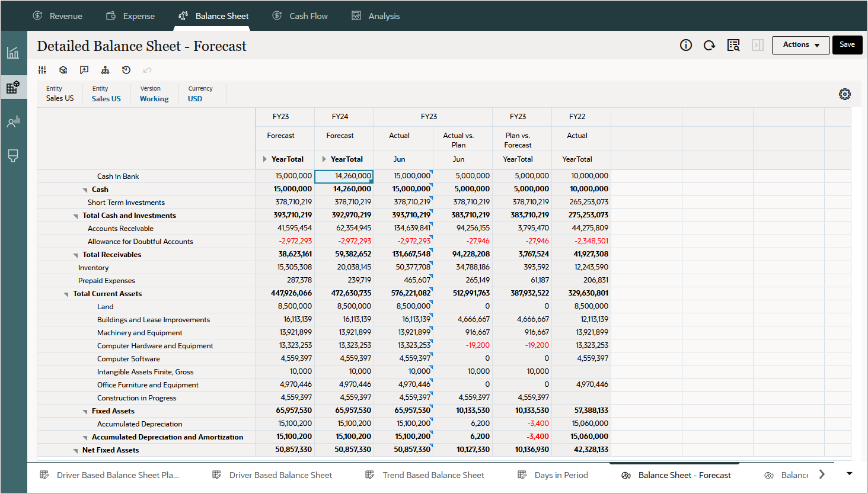868x494 pixels.
Task: Change the Version Working selection
Action: point(154,99)
